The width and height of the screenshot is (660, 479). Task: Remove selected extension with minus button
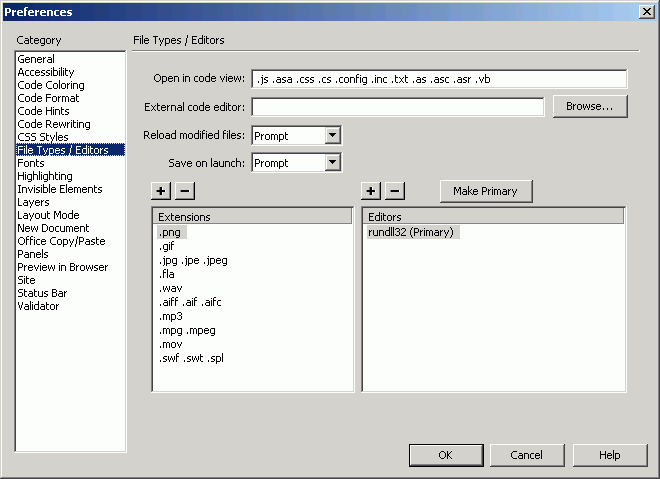coord(185,191)
